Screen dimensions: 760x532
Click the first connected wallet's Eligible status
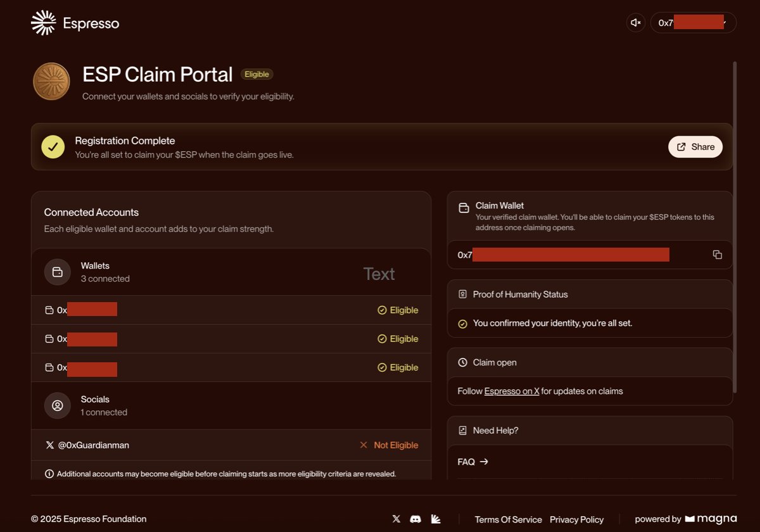point(398,310)
